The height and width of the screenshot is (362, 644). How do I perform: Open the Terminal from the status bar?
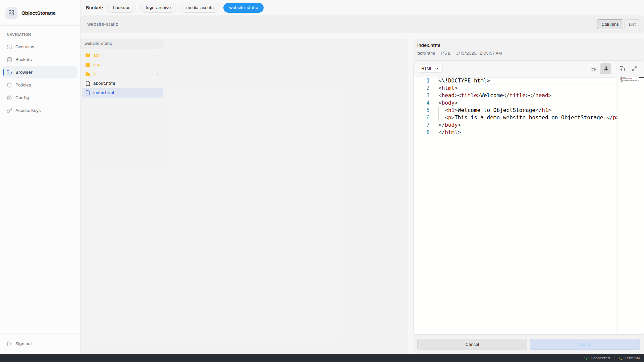(629, 358)
